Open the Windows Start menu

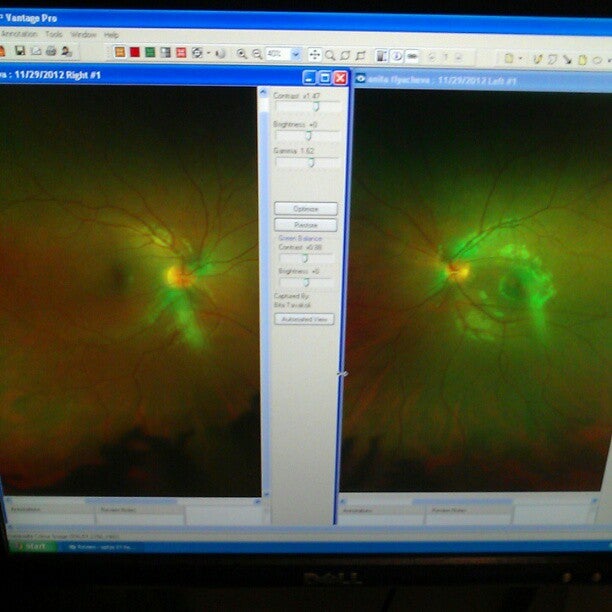click(x=30, y=546)
